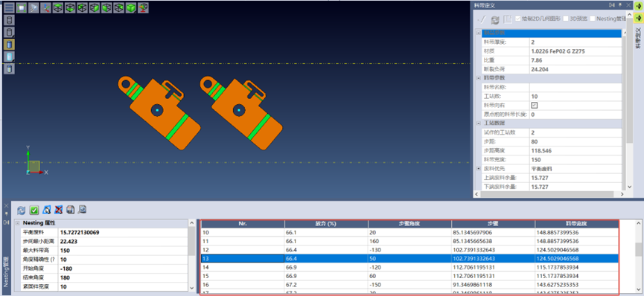
Task: Click the page sheet icon in 料带定义 panel
Action: coord(508,19)
